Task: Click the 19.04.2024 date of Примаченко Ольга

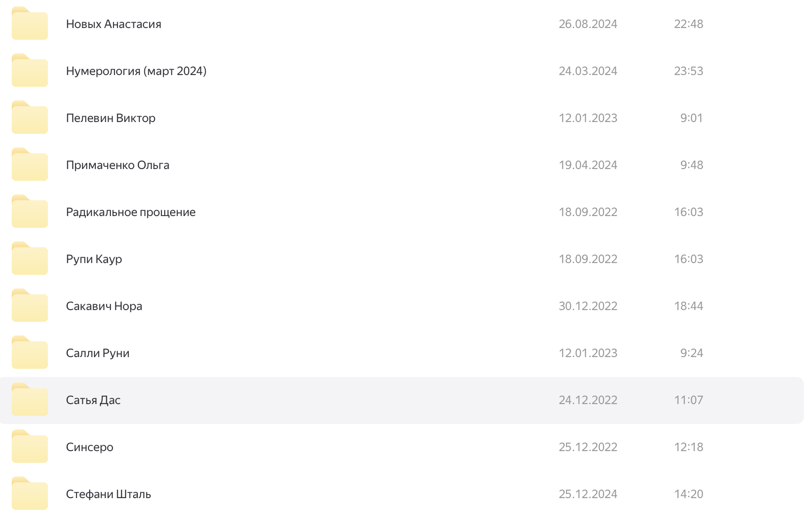Action: pyautogui.click(x=588, y=165)
